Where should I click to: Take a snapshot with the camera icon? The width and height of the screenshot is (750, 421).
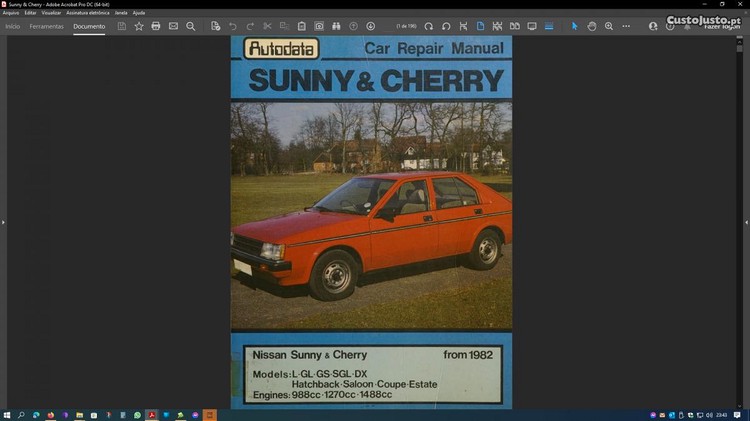click(319, 26)
